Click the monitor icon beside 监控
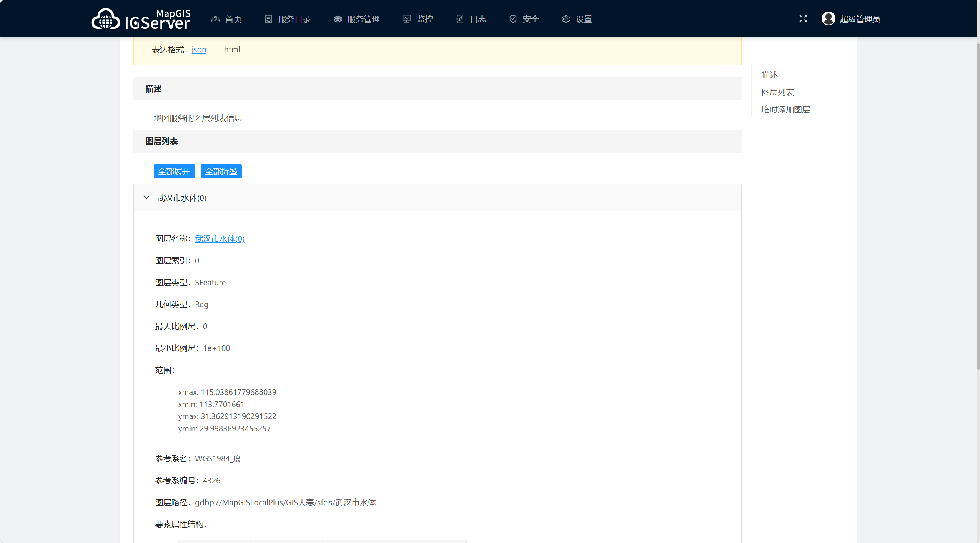This screenshot has height=543, width=980. tap(406, 19)
